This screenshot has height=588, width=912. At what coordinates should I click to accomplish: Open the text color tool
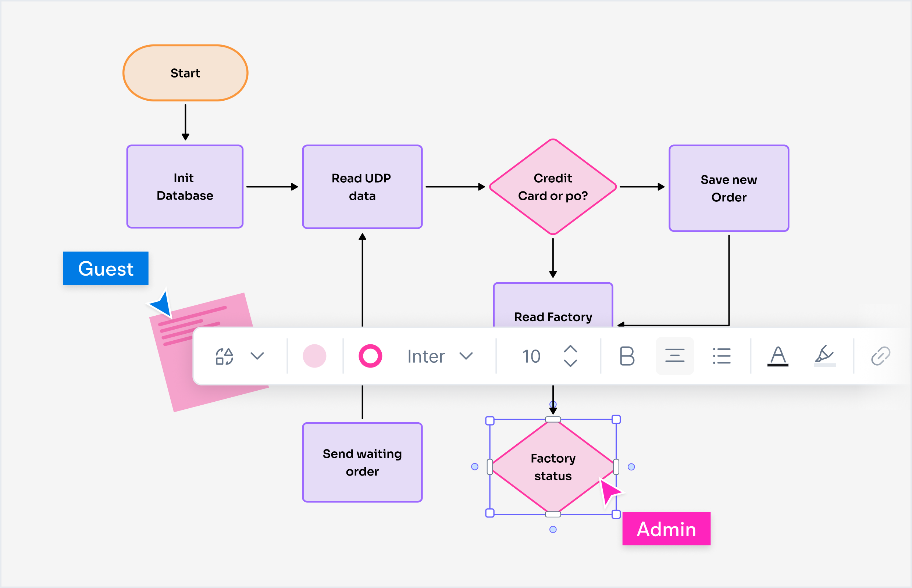(778, 356)
